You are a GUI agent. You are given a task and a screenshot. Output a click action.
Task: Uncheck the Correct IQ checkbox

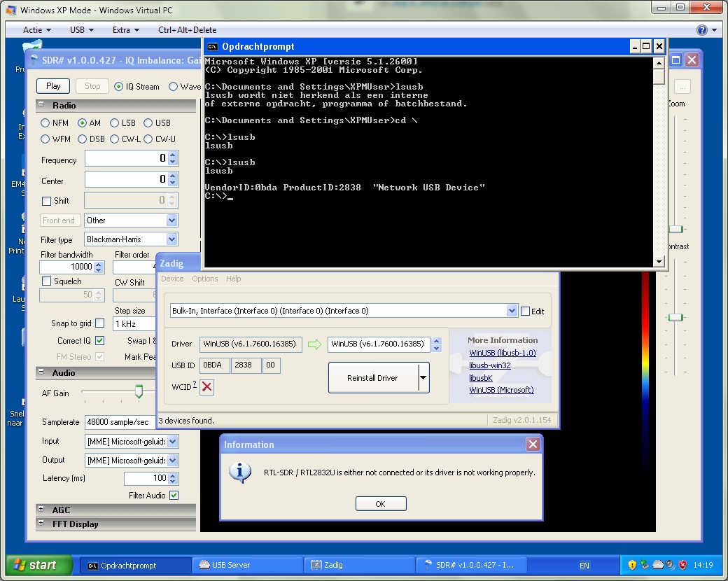[x=99, y=340]
